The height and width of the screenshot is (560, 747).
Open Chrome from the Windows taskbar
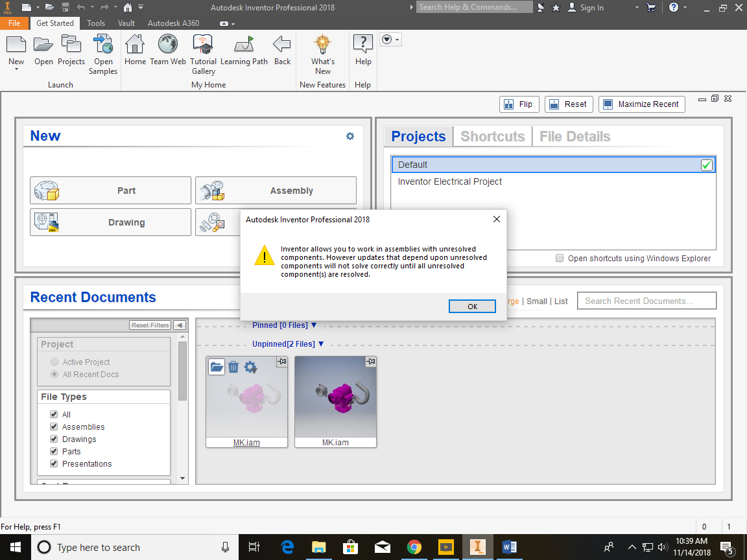414,547
